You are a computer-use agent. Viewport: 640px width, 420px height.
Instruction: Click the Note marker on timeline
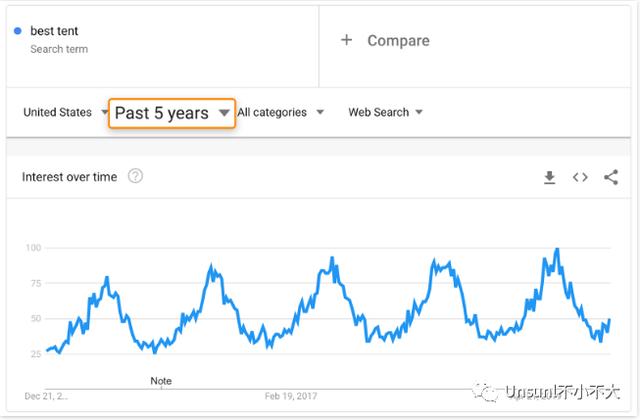click(x=161, y=381)
